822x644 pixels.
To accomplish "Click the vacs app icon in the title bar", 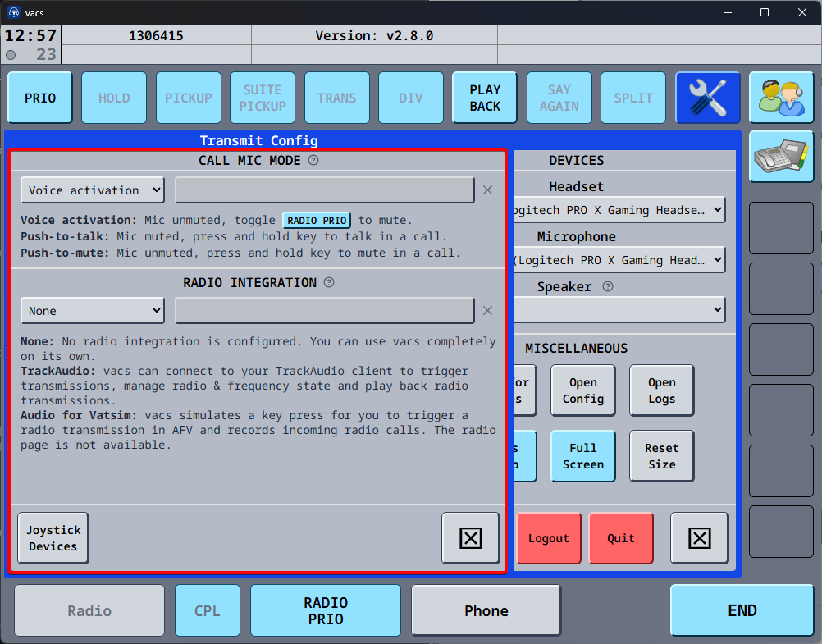I will 14,12.
